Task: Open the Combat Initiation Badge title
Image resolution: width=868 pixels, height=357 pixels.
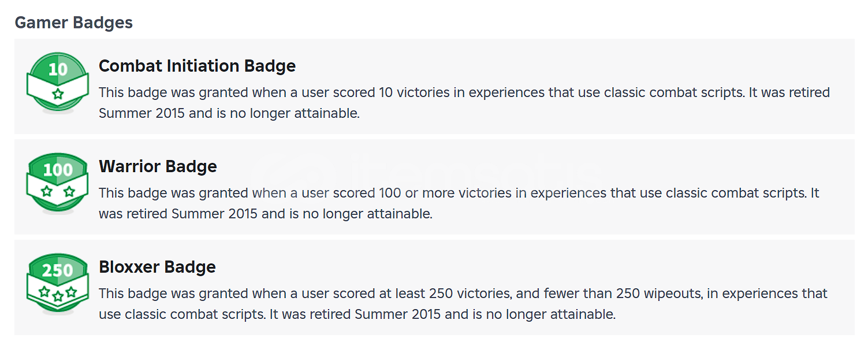Action: (x=197, y=66)
